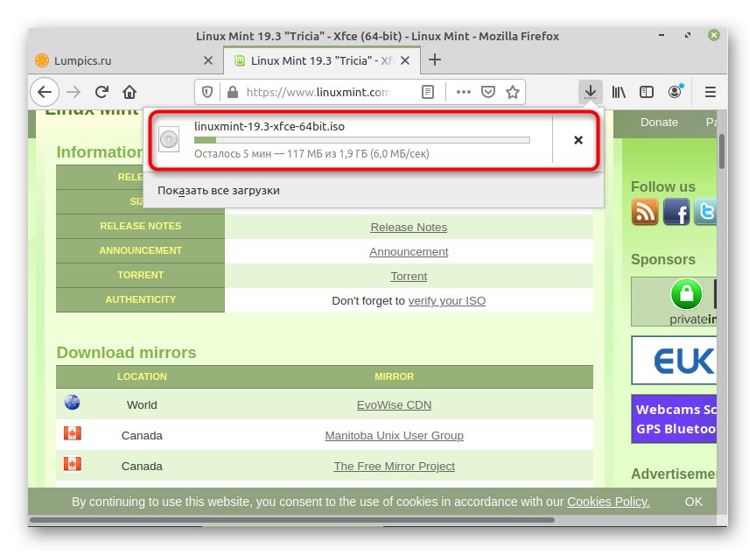756x555 pixels.
Task: Go back to the previous page
Action: click(x=45, y=92)
